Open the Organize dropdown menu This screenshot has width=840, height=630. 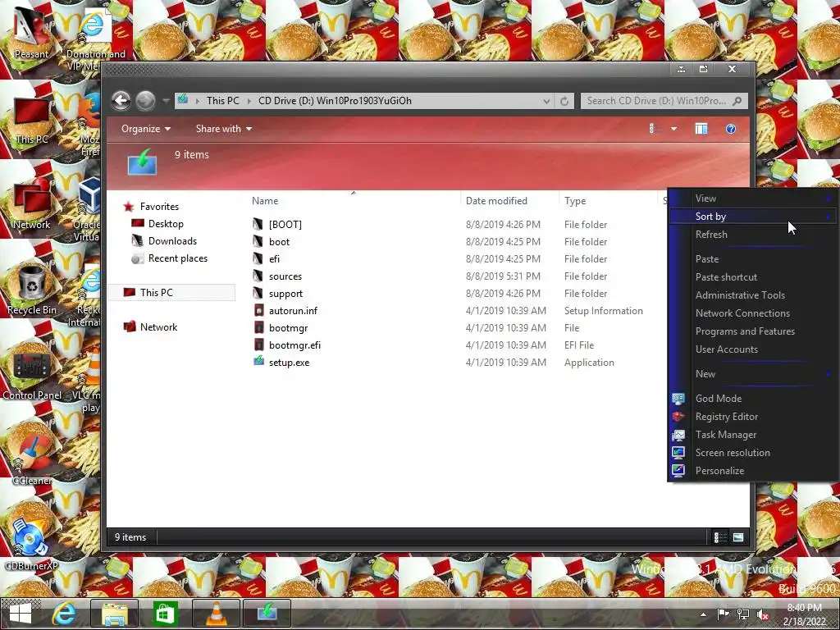click(146, 129)
